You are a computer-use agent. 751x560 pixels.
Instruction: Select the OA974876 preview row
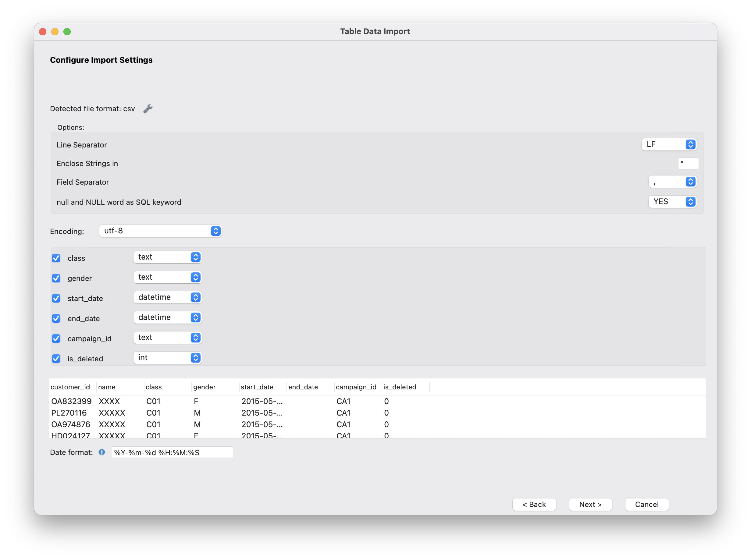coord(377,424)
